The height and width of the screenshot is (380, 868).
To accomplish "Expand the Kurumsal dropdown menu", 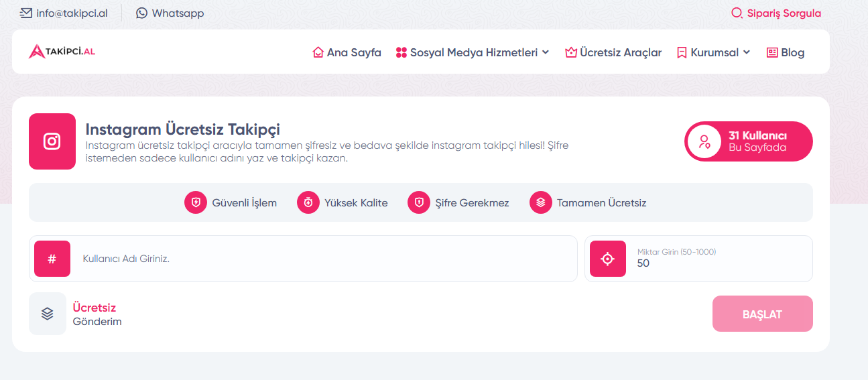I will coord(713,52).
